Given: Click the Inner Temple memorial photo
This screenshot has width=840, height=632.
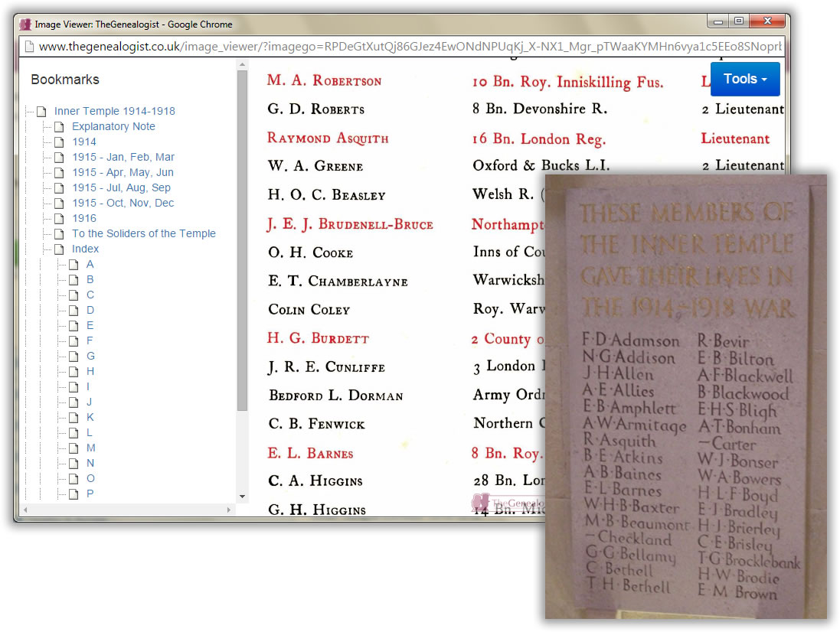Looking at the screenshot, I should click(686, 396).
